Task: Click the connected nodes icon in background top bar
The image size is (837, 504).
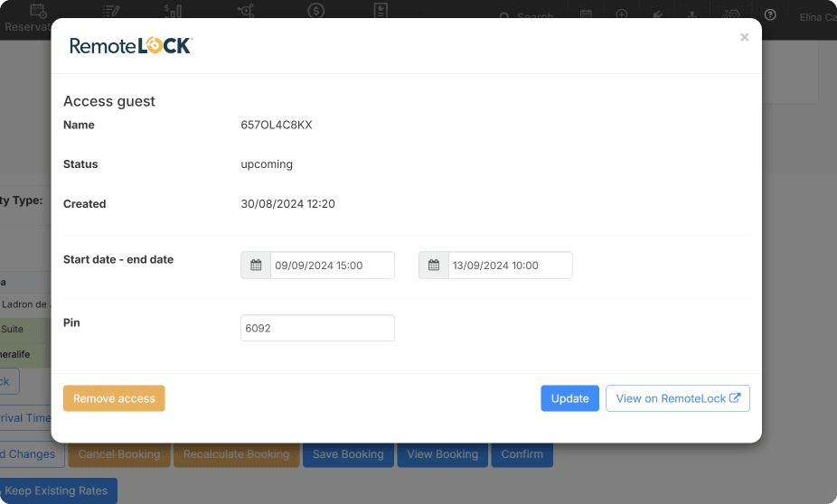Action: point(246,10)
